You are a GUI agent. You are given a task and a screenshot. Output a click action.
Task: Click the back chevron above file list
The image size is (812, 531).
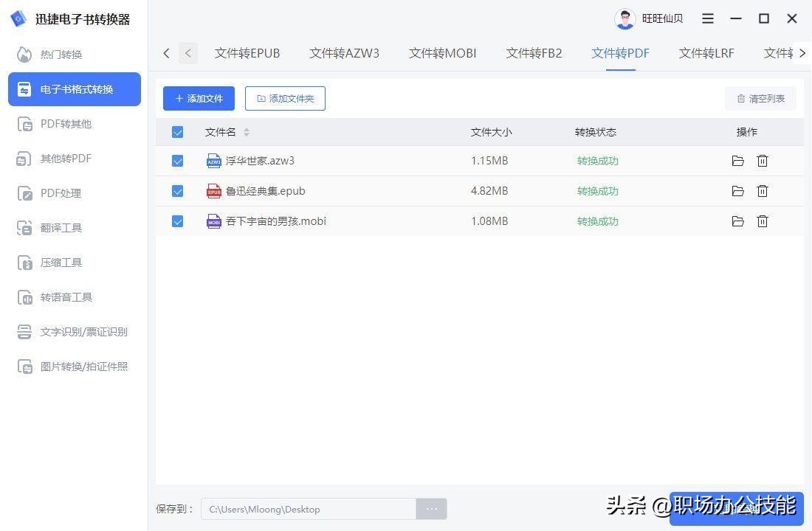tap(166, 53)
